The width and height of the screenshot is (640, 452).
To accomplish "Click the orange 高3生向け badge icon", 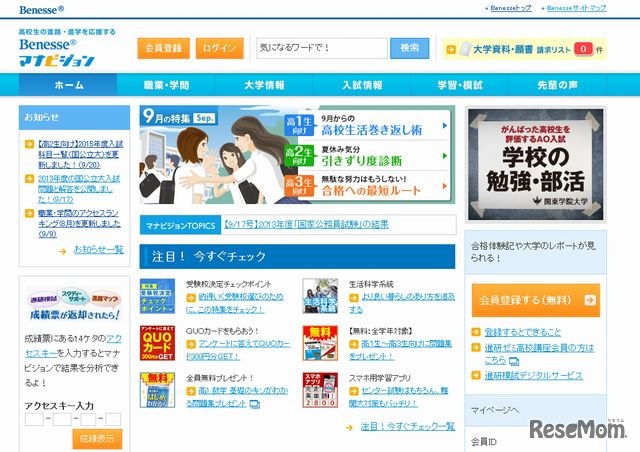I will click(299, 186).
